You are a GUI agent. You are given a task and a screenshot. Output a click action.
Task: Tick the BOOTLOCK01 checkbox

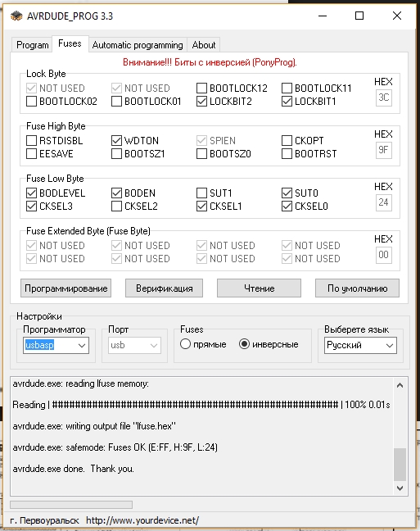(x=116, y=102)
